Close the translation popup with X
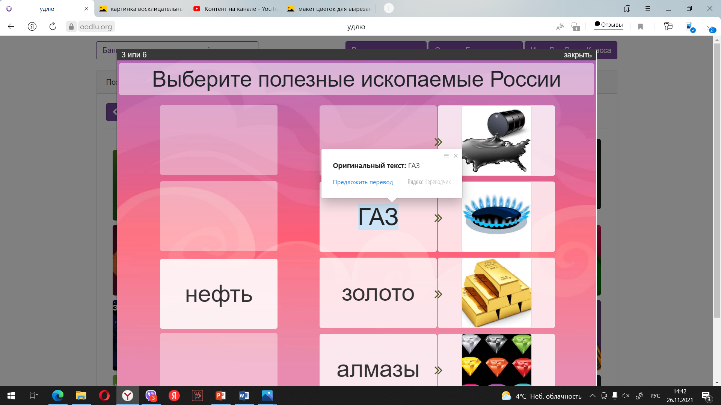721x405 pixels. click(x=456, y=156)
